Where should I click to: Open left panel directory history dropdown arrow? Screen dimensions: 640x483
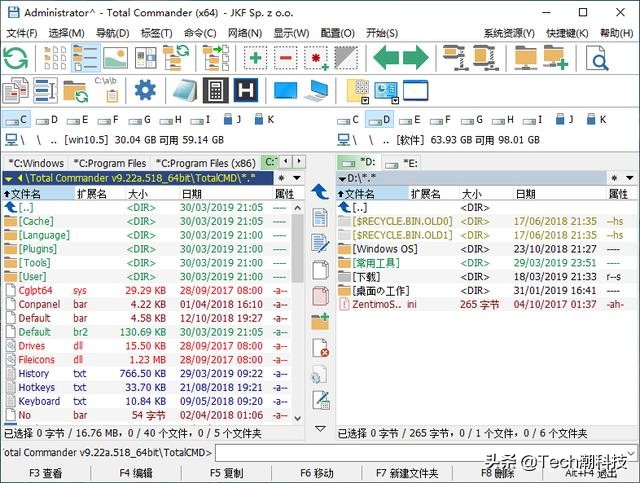coord(295,178)
